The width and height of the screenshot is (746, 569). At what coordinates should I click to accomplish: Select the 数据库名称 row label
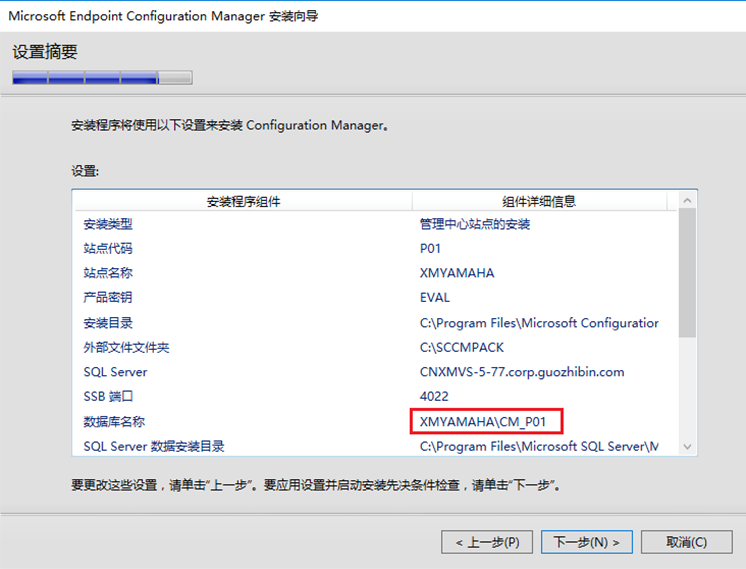[x=114, y=422]
